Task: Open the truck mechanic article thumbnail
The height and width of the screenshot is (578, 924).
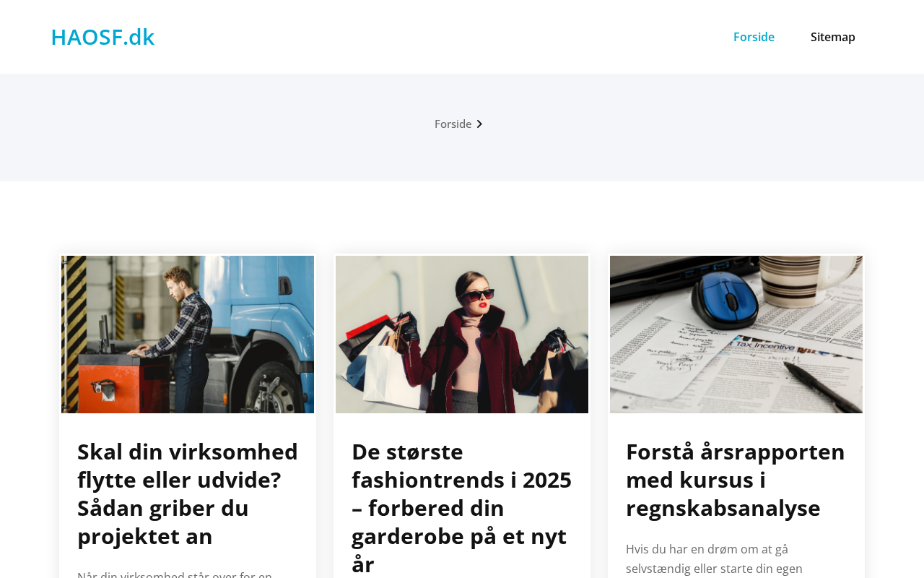Action: [188, 335]
